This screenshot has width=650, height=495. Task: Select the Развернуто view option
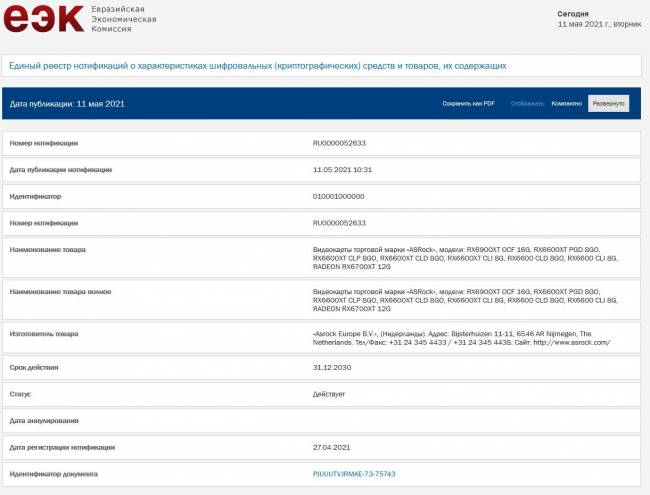pos(608,103)
